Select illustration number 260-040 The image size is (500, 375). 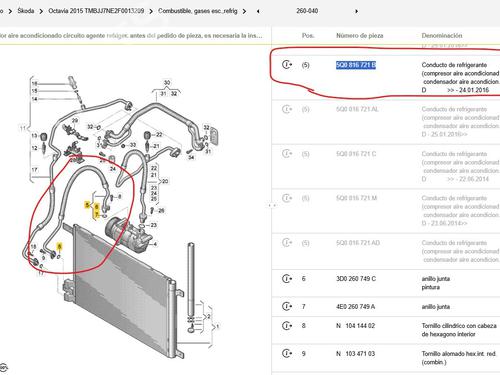pos(307,11)
